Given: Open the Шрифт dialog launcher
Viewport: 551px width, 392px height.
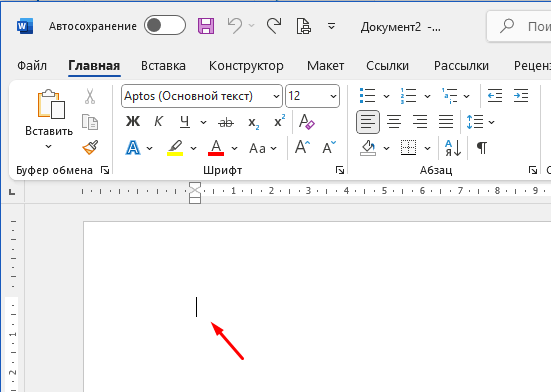Looking at the screenshot, I should [340, 170].
